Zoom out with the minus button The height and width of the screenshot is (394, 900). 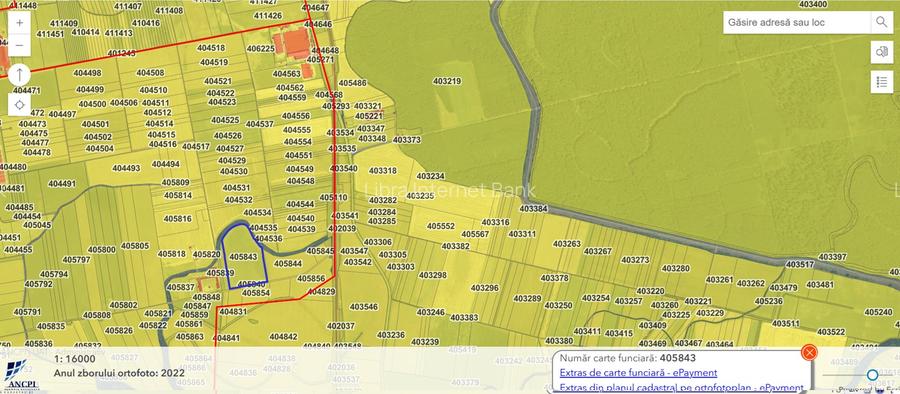point(20,45)
